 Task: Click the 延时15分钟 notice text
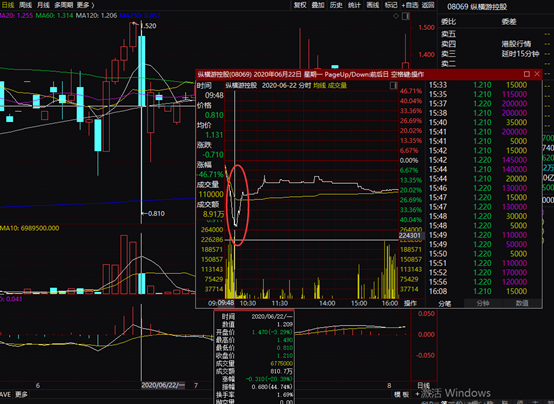tap(520, 54)
